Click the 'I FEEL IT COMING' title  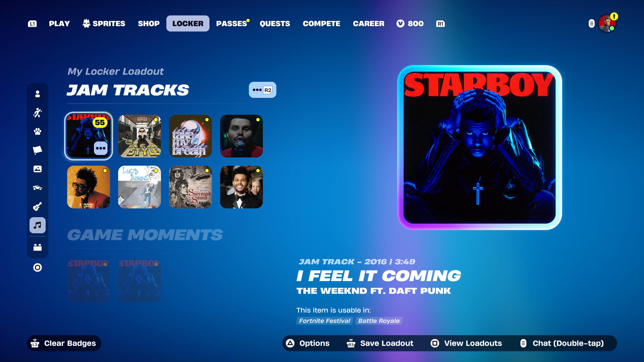tap(379, 276)
